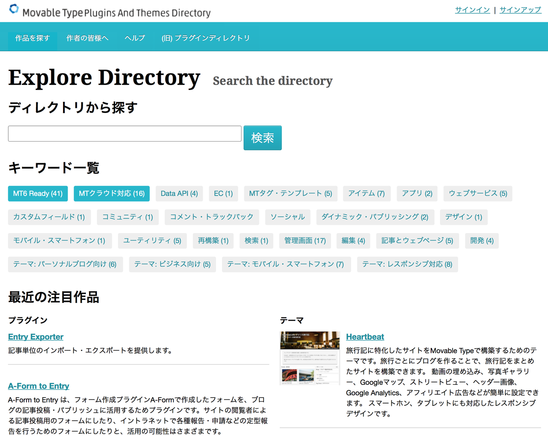Choose the コメント・トラックバック keyword tag

[212, 217]
